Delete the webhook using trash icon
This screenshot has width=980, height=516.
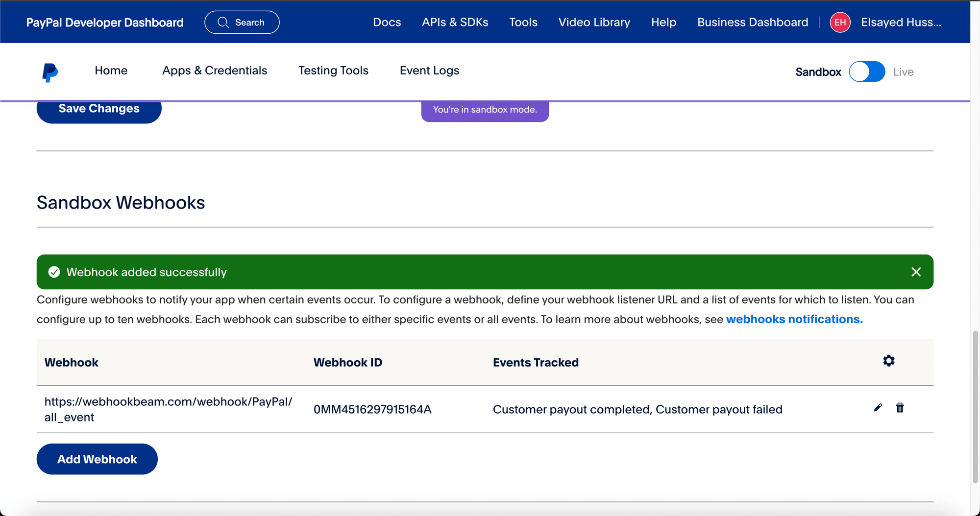click(x=900, y=408)
